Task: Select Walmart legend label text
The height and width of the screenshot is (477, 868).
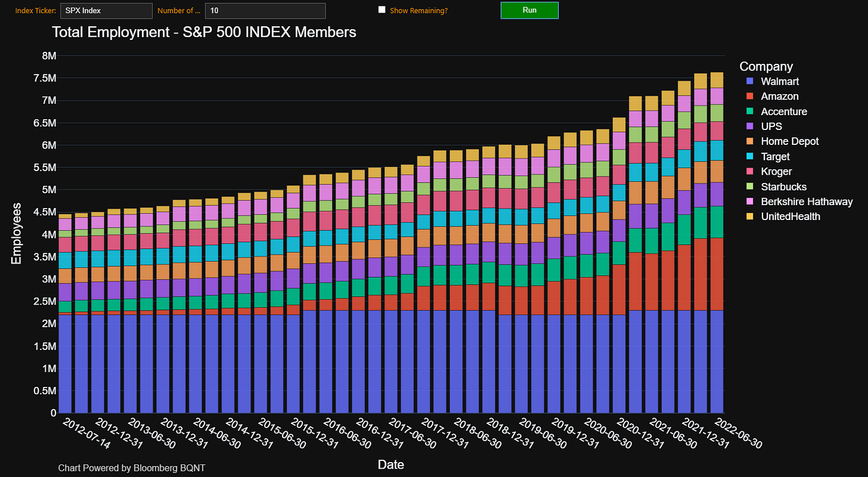Action: (x=780, y=81)
